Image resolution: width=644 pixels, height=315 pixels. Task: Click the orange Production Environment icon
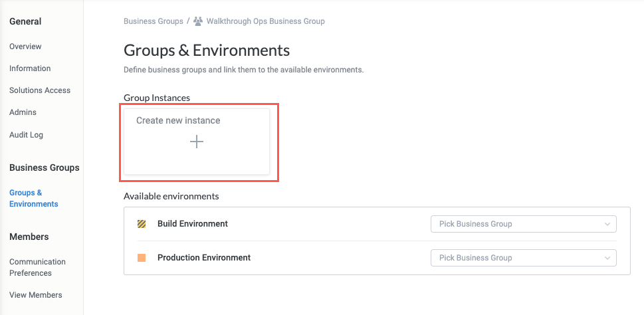click(x=142, y=258)
